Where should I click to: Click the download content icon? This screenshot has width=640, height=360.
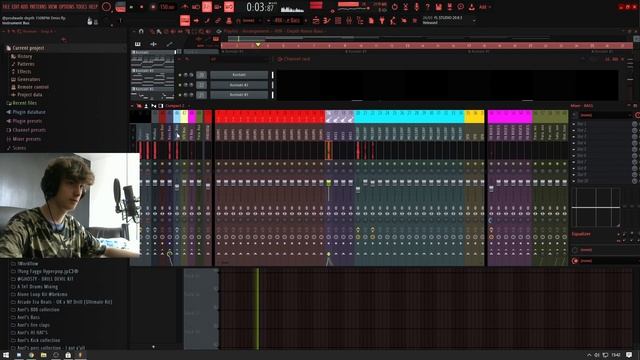point(471,7)
